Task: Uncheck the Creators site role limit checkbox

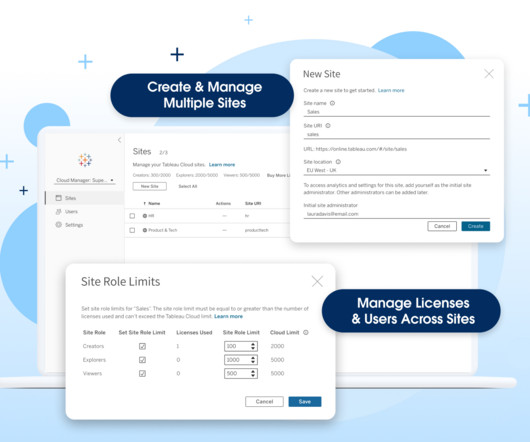Action: click(142, 346)
